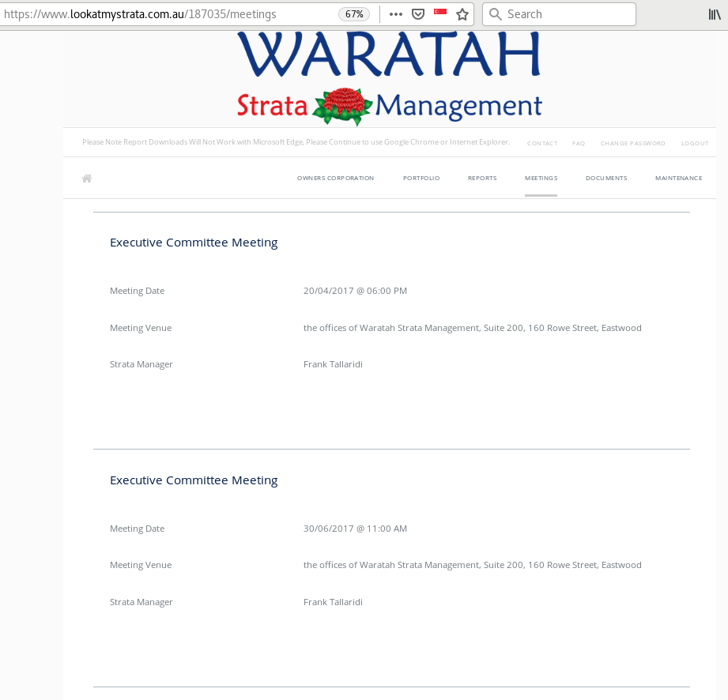This screenshot has width=728, height=700.
Task: Click the Contact link
Action: tap(542, 144)
